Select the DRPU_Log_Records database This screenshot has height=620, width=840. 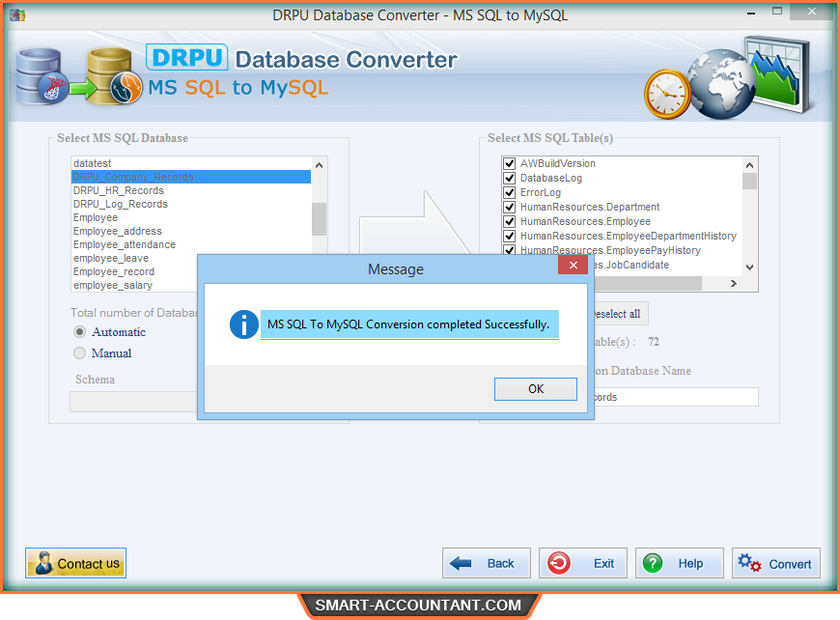click(x=191, y=204)
